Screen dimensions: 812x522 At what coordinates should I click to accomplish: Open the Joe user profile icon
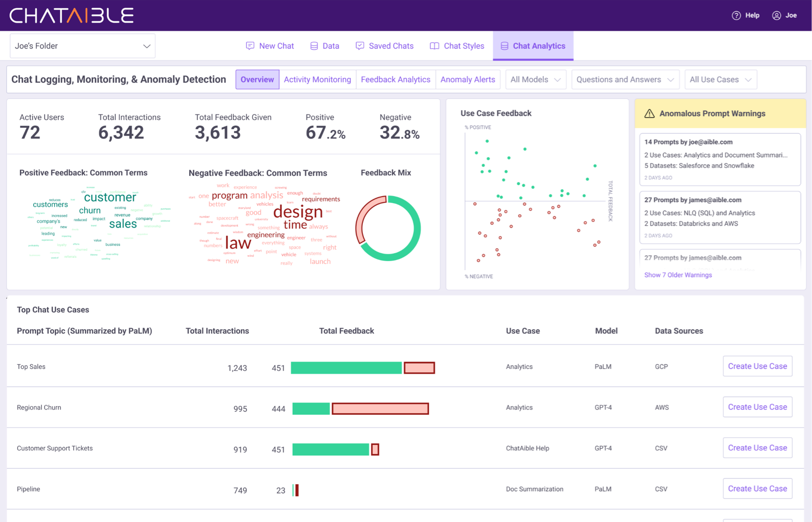777,15
